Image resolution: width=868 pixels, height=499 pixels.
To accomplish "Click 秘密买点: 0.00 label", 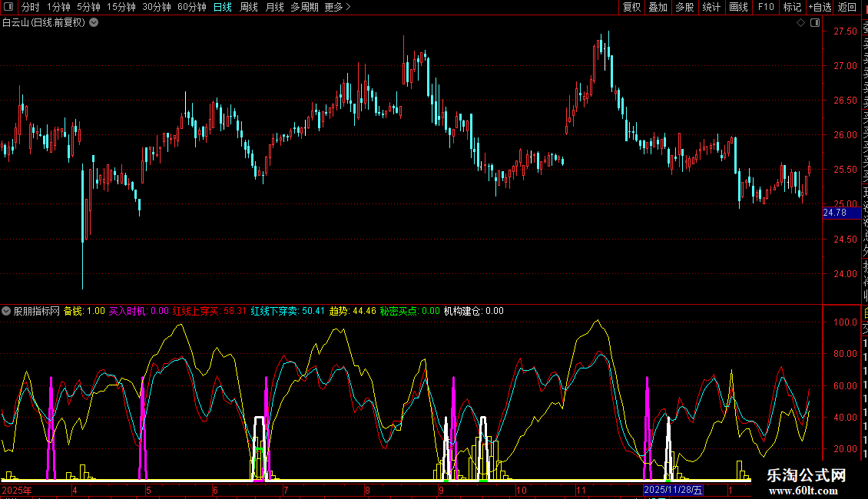I will pyautogui.click(x=409, y=311).
